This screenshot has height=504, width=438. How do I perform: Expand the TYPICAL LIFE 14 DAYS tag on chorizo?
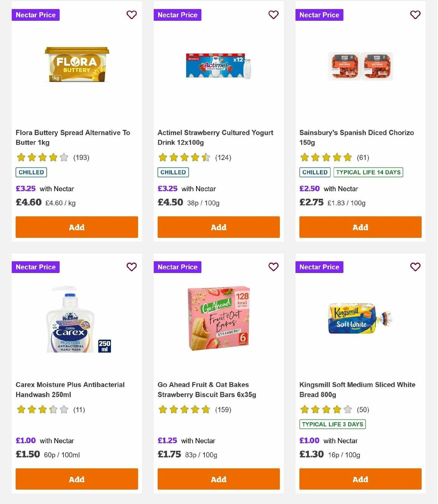tap(368, 172)
